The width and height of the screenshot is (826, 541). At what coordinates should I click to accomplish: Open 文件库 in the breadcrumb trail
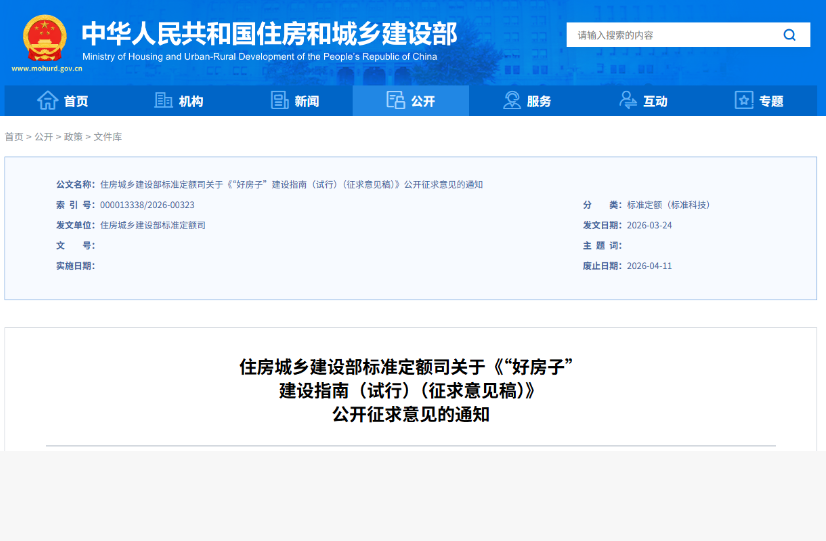[108, 137]
